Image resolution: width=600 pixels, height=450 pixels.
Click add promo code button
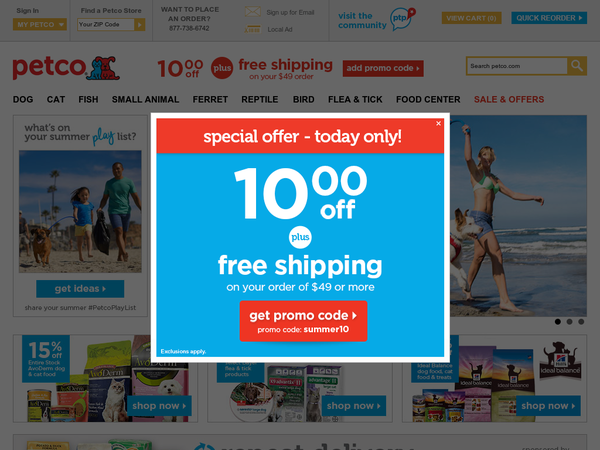[x=383, y=68]
